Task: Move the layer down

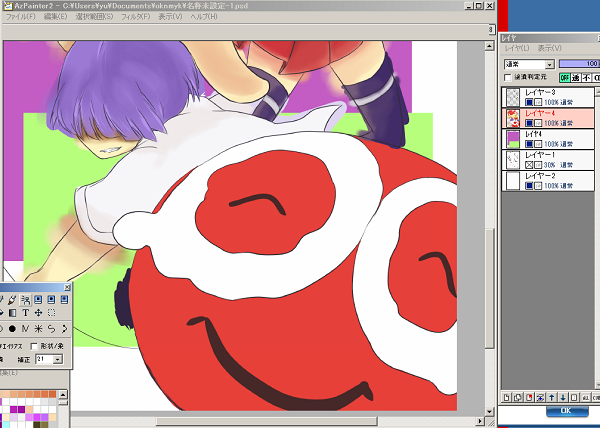Action: pyautogui.click(x=563, y=397)
